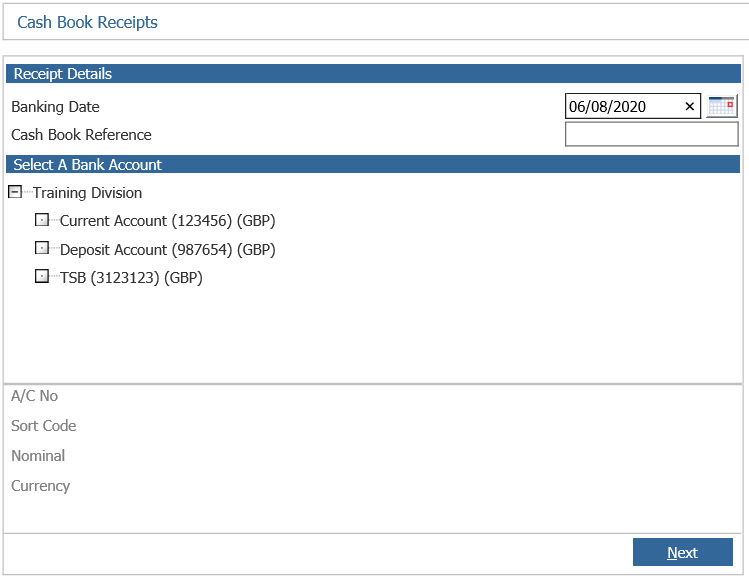This screenshot has width=749, height=581.
Task: Click into the Cash Book Reference field
Action: click(x=652, y=134)
